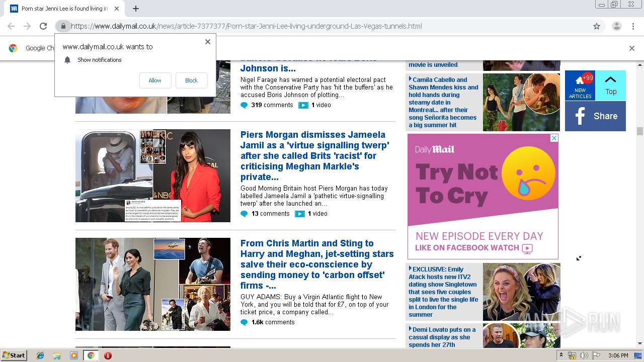The height and width of the screenshot is (362, 644).
Task: Open the Camila Cabello story thumbnail
Action: 521,102
